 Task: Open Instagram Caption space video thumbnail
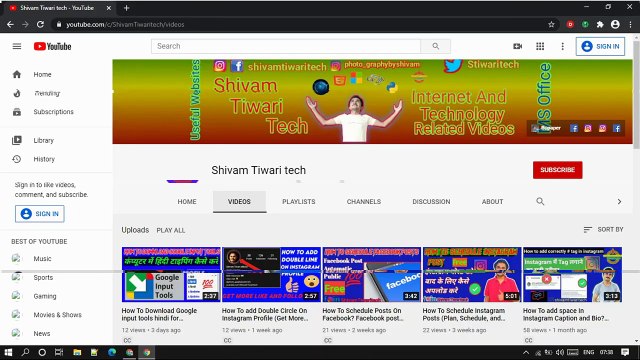pyautogui.click(x=572, y=274)
